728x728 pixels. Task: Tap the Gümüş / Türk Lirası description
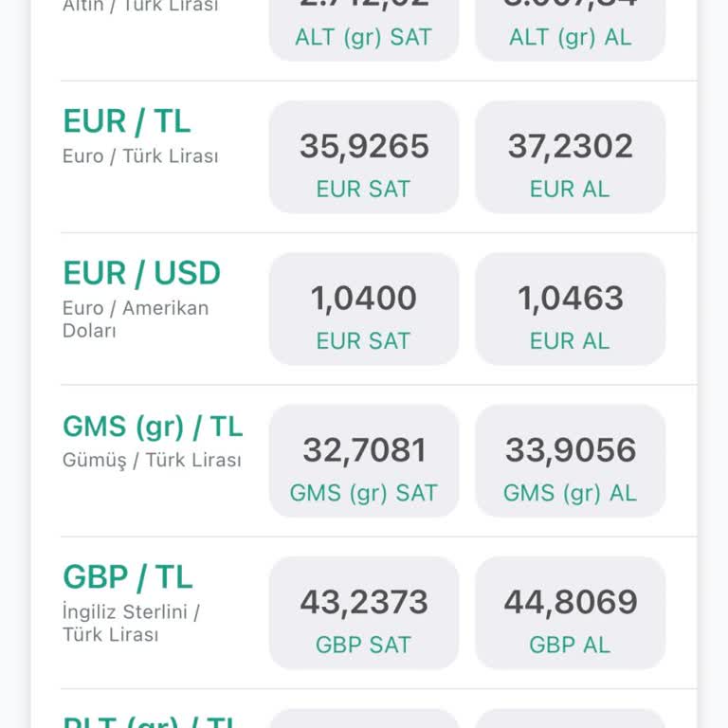[x=152, y=461]
